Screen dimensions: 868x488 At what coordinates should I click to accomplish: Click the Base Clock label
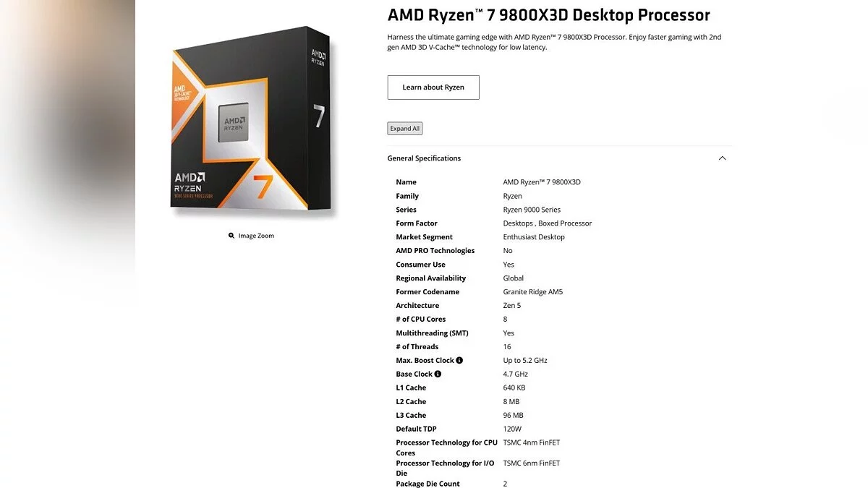tap(414, 374)
